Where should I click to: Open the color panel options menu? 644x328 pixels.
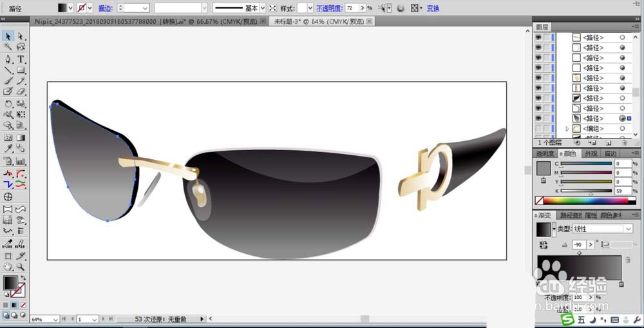pyautogui.click(x=636, y=153)
